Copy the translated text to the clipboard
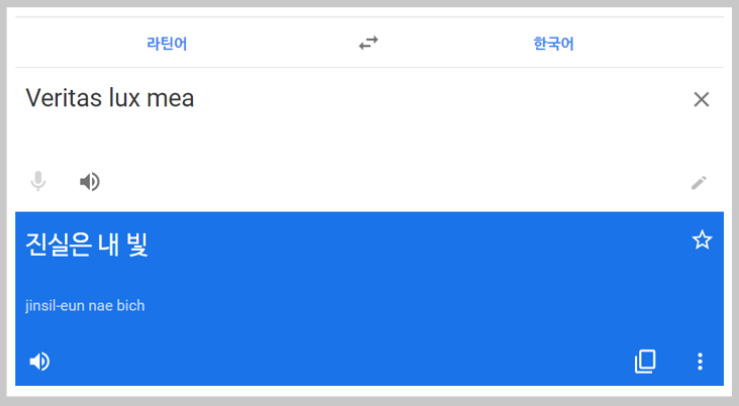This screenshot has width=739, height=406. tap(645, 362)
